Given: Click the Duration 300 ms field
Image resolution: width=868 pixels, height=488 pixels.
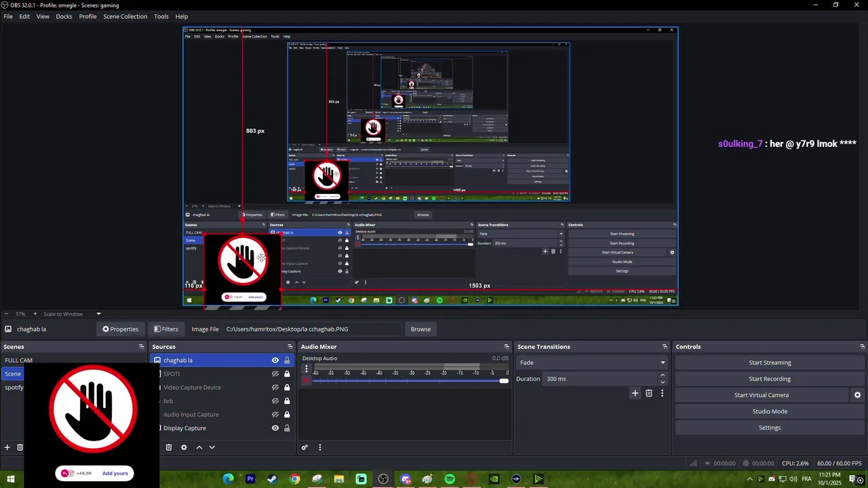Looking at the screenshot, I should [600, 379].
